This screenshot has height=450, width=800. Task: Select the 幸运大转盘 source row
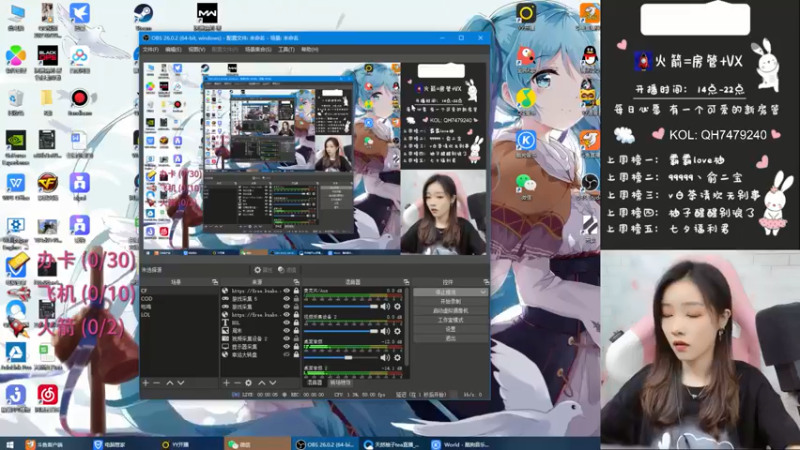coord(260,355)
